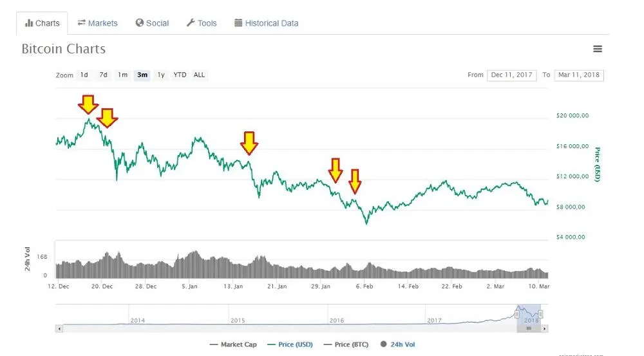
Task: Open the Historical Data tab
Action: pos(266,23)
